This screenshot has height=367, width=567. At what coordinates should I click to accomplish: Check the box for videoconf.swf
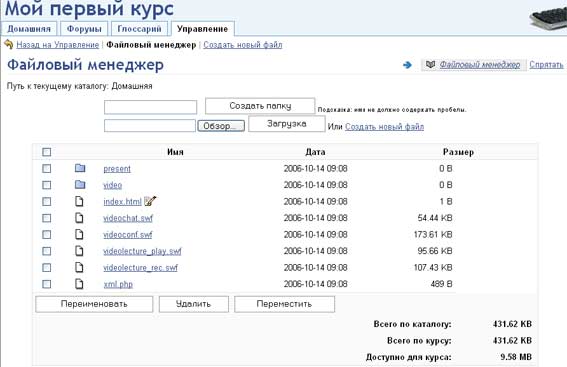tap(47, 235)
